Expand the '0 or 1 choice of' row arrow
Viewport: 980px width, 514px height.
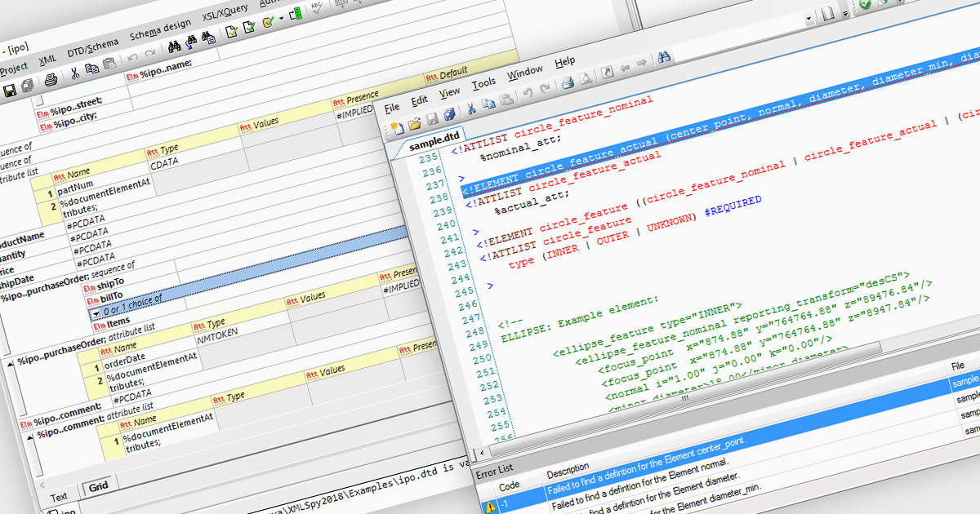point(96,312)
